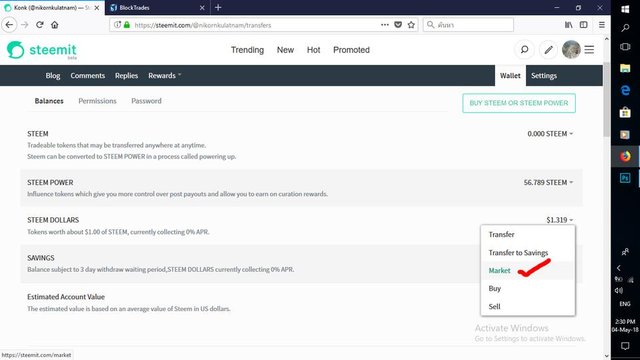Open the Permissions sub-tab
This screenshot has width=640, height=360.
(x=97, y=101)
